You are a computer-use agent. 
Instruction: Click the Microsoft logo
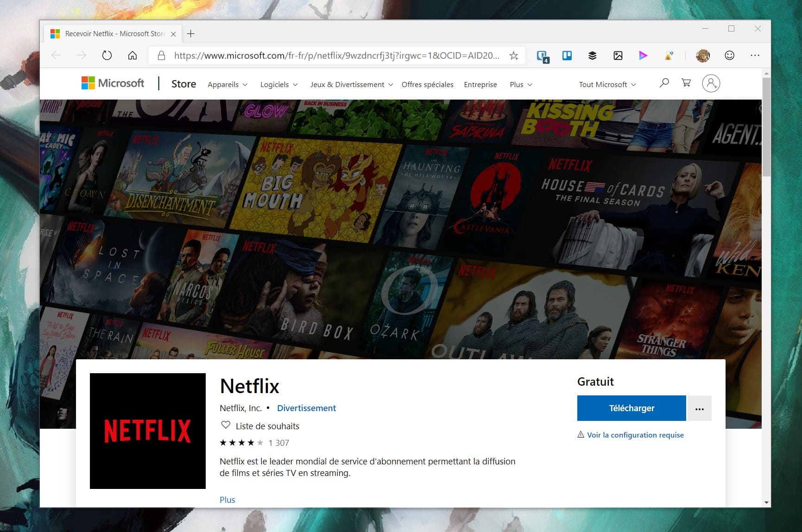[113, 83]
